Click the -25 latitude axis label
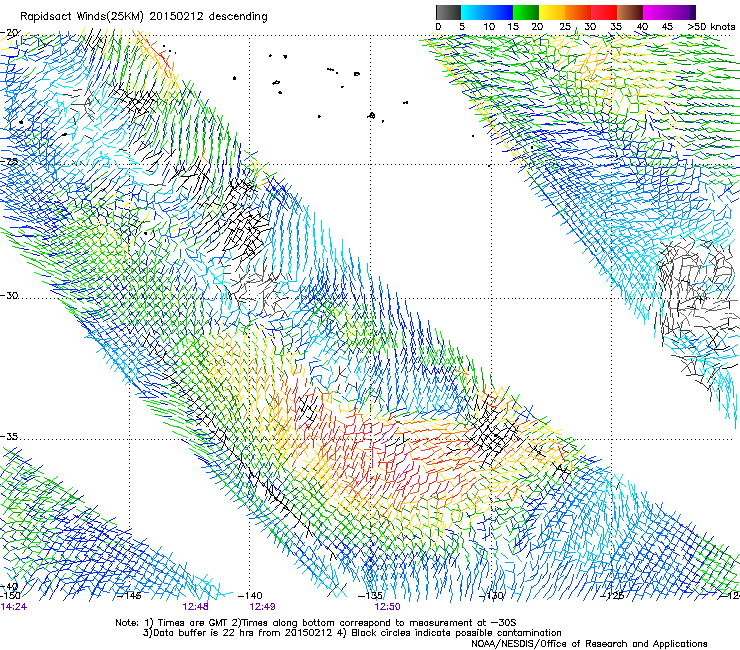This screenshot has height=650, width=740. pyautogui.click(x=9, y=162)
